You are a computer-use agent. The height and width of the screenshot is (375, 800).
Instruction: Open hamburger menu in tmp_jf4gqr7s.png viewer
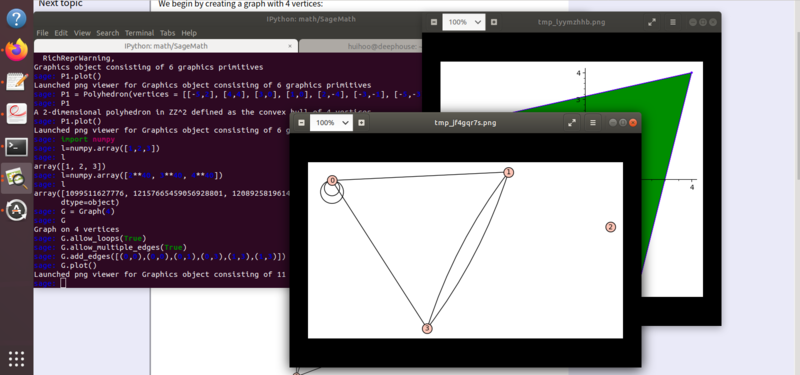point(592,123)
